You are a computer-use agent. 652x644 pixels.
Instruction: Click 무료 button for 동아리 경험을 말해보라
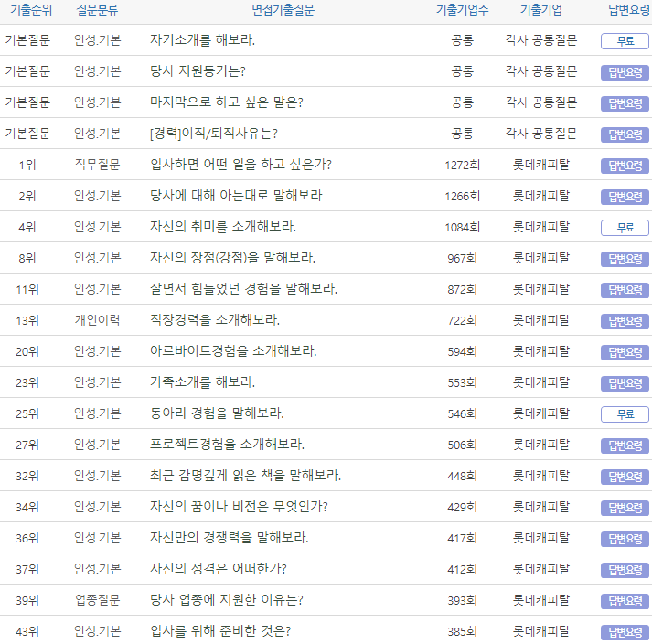625,414
